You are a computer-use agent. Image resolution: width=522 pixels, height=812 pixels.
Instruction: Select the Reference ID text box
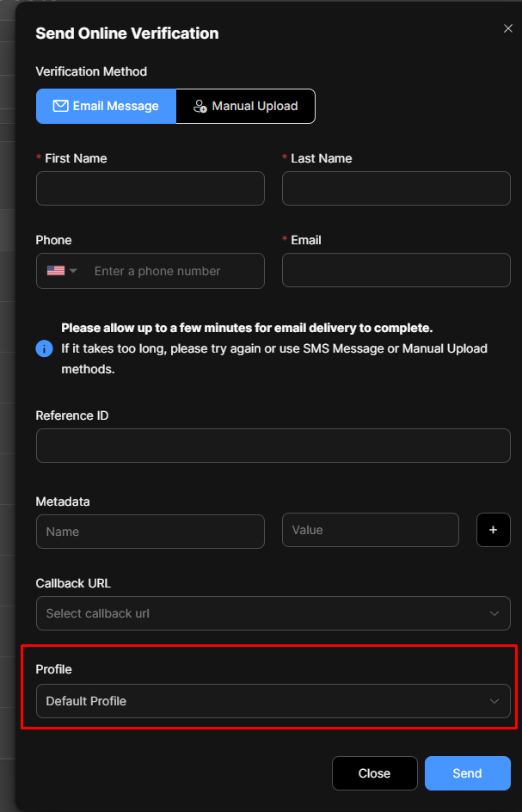coord(273,446)
